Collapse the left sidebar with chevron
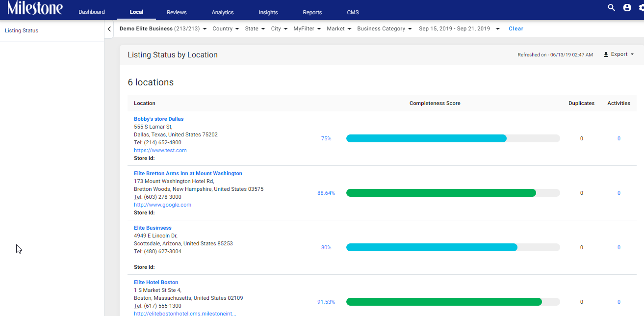The width and height of the screenshot is (644, 316). [x=109, y=29]
